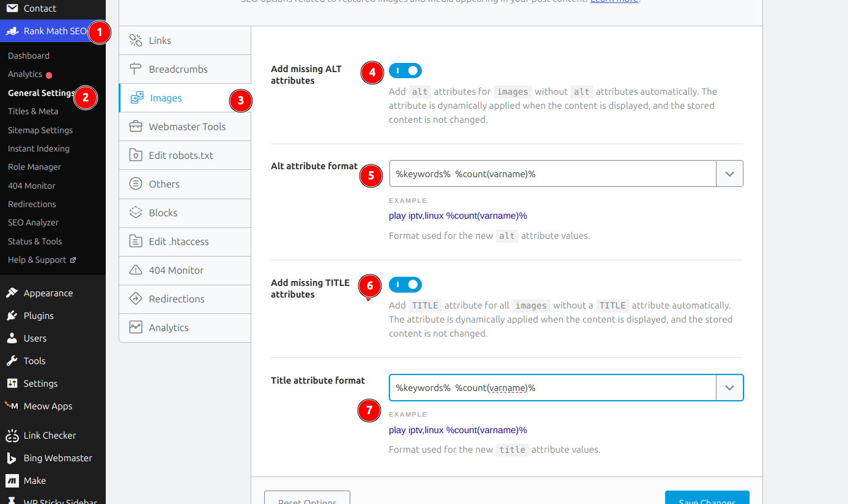The height and width of the screenshot is (504, 848).
Task: Open the Others settings tab
Action: tap(164, 184)
